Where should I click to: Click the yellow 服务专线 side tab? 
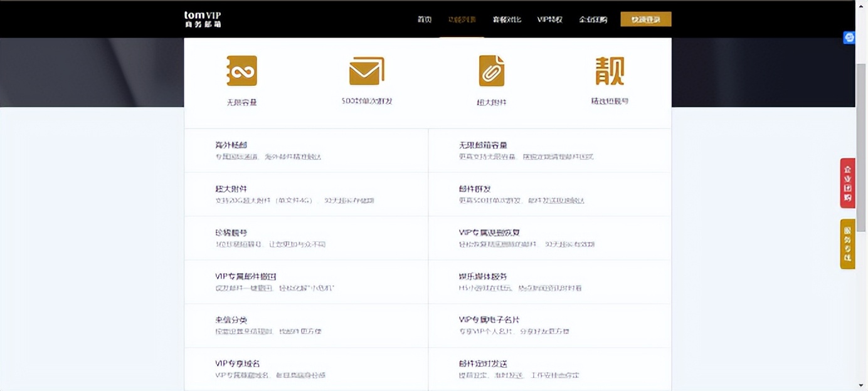coord(847,243)
